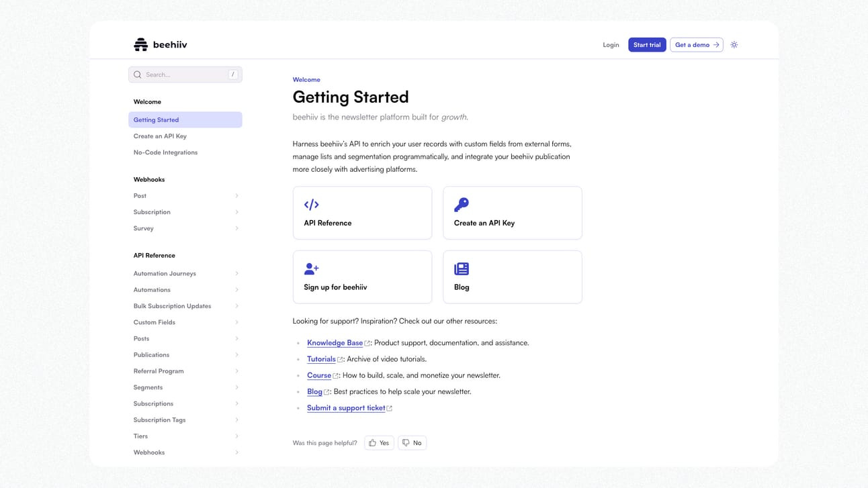The width and height of the screenshot is (868, 488).
Task: Open Custom Fields sidebar item
Action: (x=185, y=322)
